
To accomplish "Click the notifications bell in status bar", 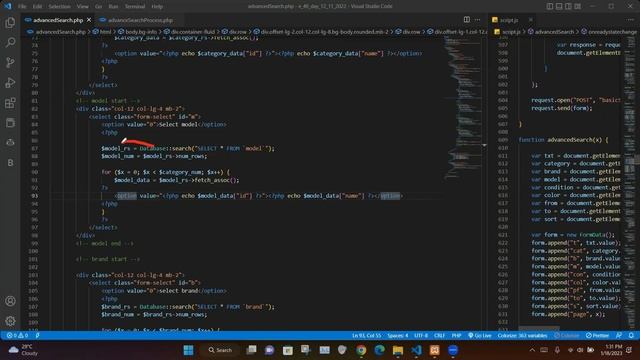I will 631,336.
